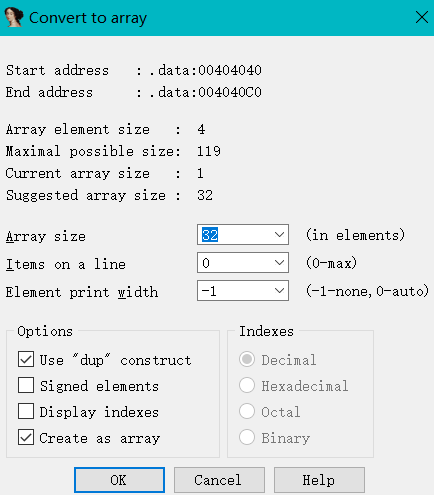The width and height of the screenshot is (434, 495).
Task: Click the Array element size value 4
Action: click(x=201, y=129)
